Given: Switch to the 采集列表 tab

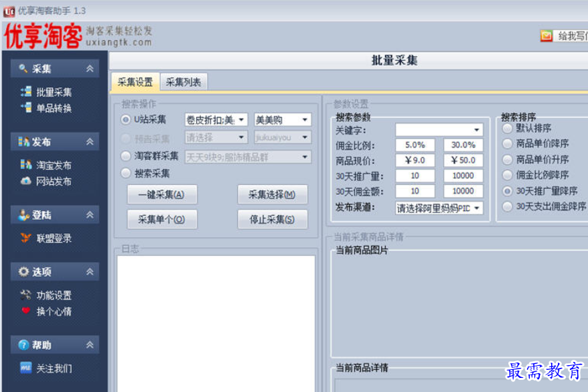Looking at the screenshot, I should pos(183,80).
